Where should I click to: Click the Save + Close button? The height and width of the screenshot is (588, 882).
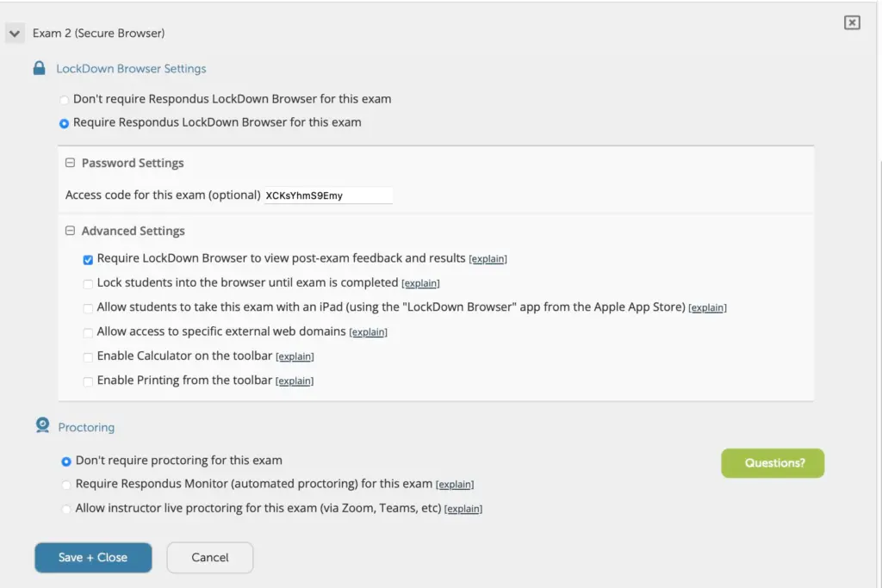click(x=93, y=558)
